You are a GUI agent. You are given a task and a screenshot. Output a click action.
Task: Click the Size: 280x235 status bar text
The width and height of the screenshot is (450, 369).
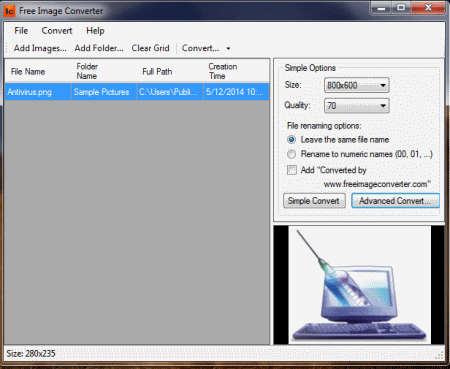point(31,353)
